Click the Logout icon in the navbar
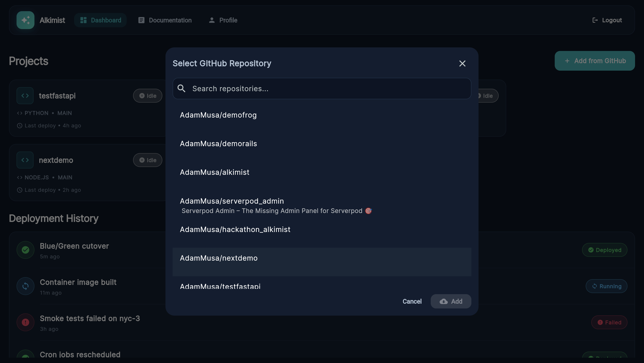This screenshot has width=644, height=363. click(x=595, y=20)
